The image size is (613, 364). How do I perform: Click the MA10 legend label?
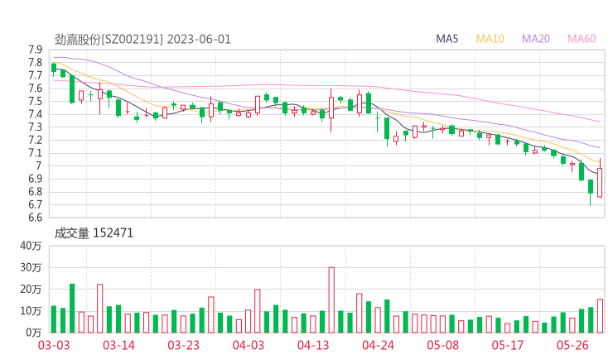pyautogui.click(x=490, y=39)
